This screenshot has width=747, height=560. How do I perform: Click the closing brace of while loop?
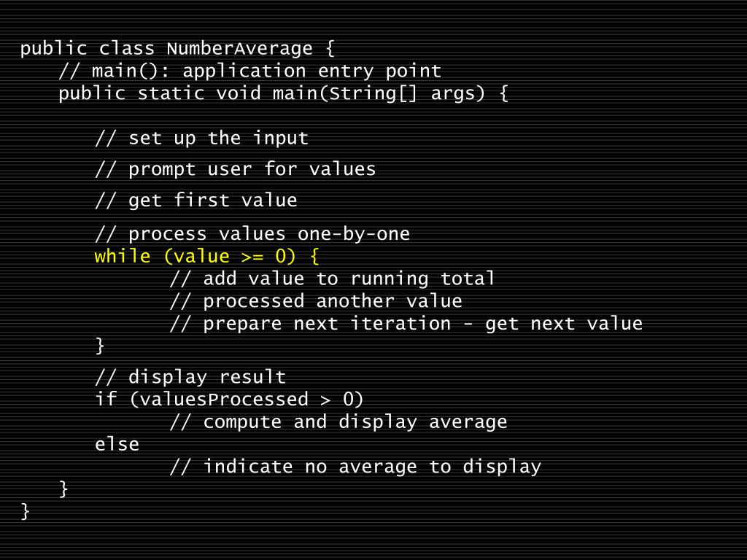(x=99, y=346)
